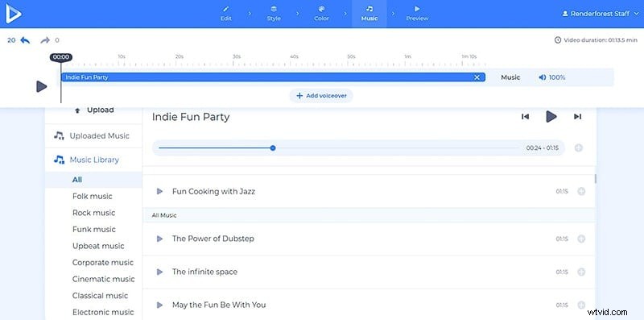The image size is (644, 320).
Task: Select the Corporate music category
Action: coord(103,263)
